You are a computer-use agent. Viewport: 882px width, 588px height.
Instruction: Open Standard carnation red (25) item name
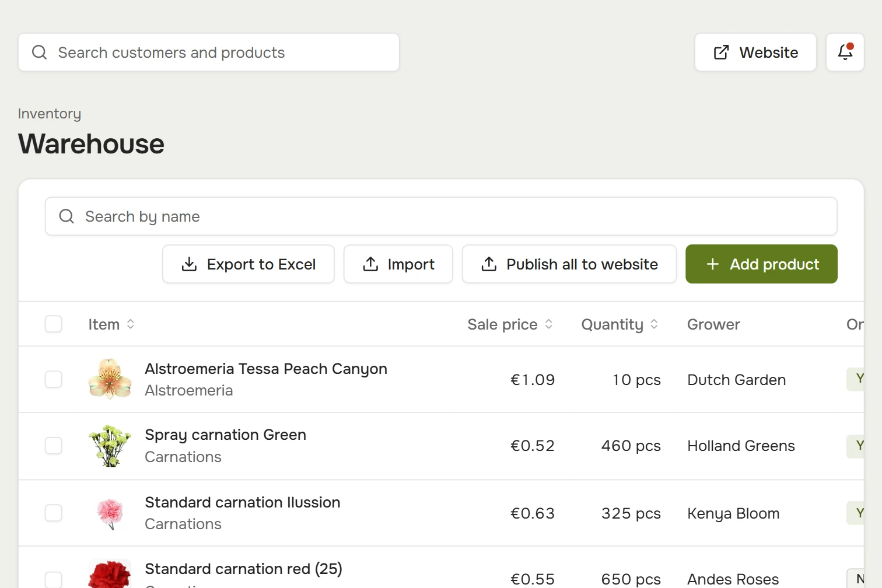(243, 569)
